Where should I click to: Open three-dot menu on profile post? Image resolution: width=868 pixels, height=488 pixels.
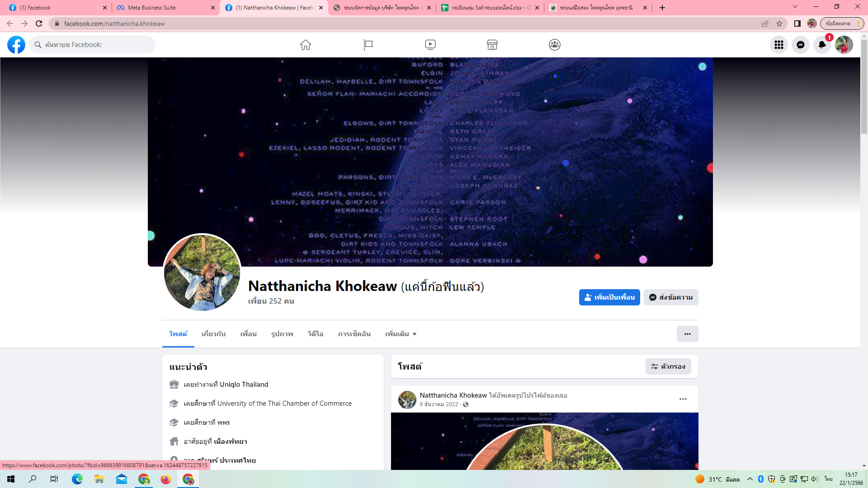pos(683,399)
